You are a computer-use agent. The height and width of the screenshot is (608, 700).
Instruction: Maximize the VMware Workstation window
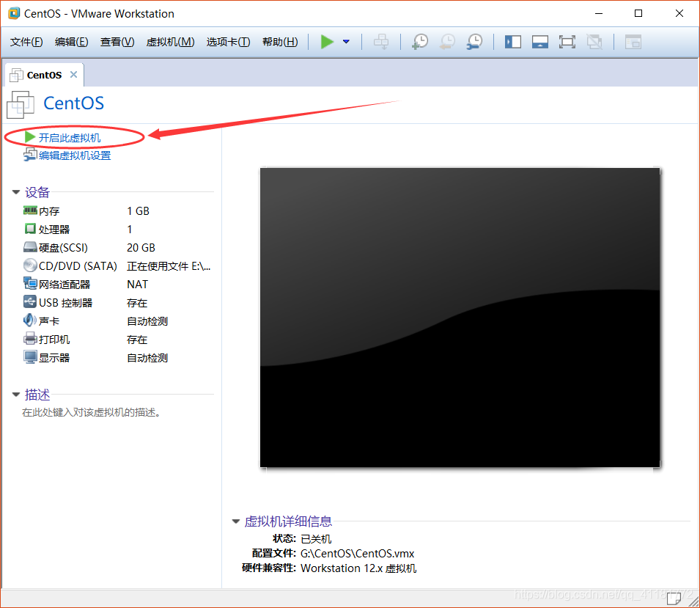point(638,13)
